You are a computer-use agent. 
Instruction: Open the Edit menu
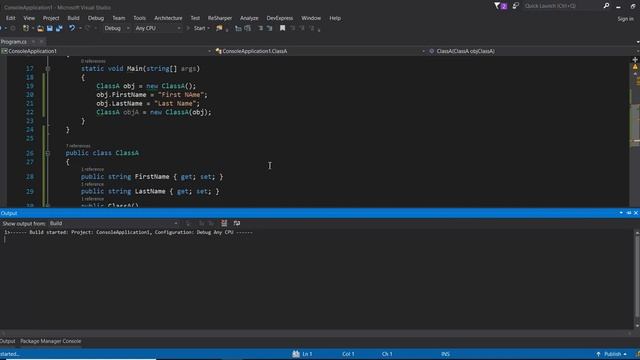[10, 18]
